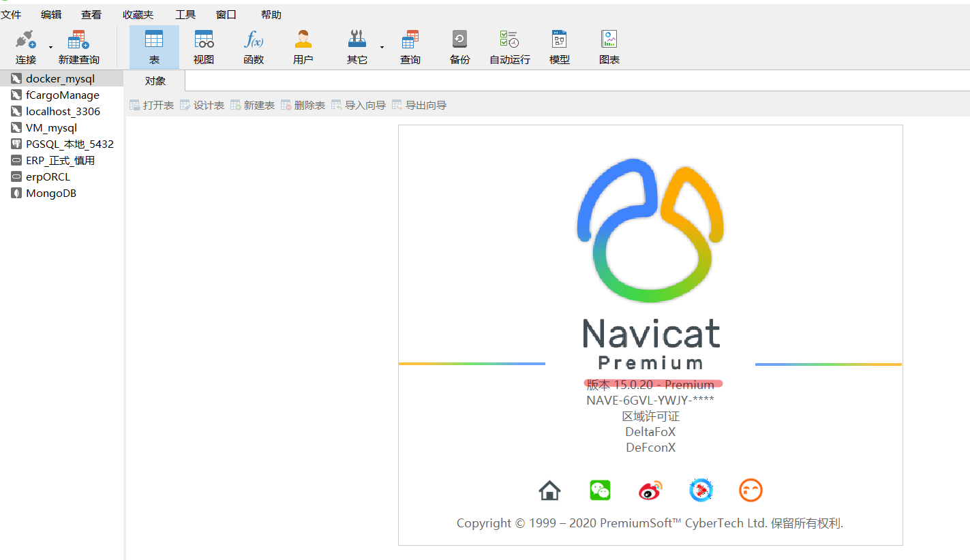This screenshot has height=560, width=970.
Task: Click the WeChat icon in About dialog
Action: (600, 491)
